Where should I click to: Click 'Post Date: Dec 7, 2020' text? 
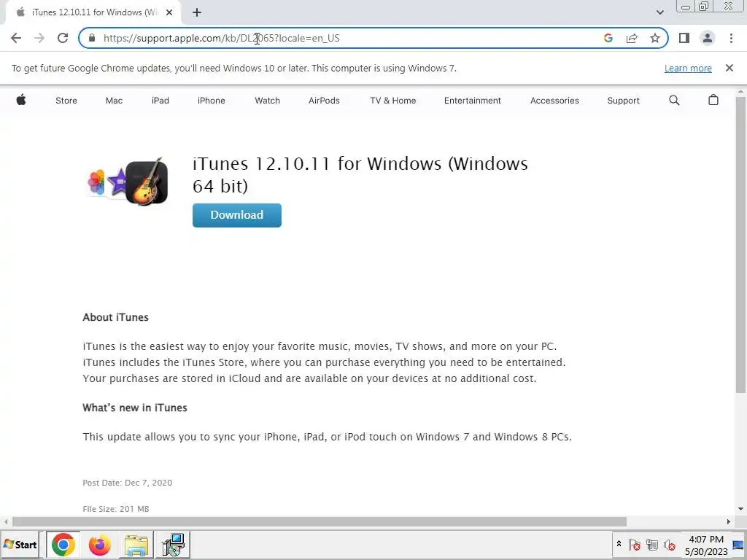[x=127, y=483]
